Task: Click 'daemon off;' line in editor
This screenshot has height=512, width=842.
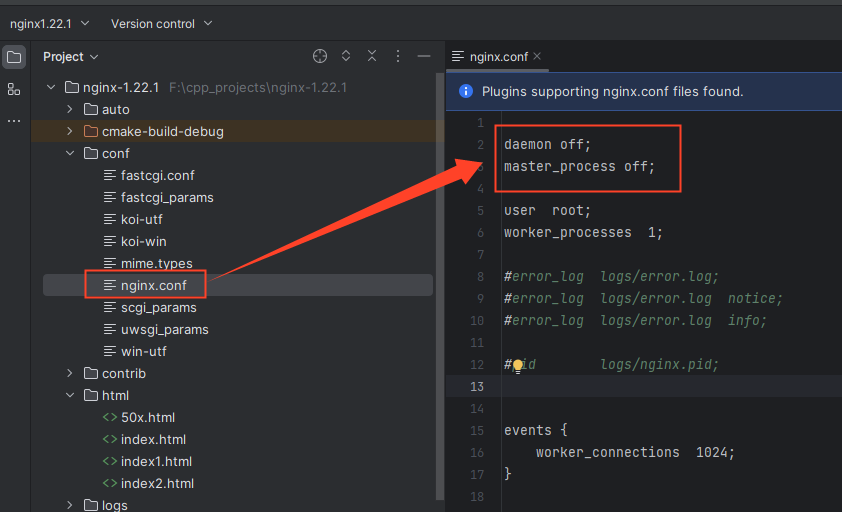Action: [x=547, y=145]
